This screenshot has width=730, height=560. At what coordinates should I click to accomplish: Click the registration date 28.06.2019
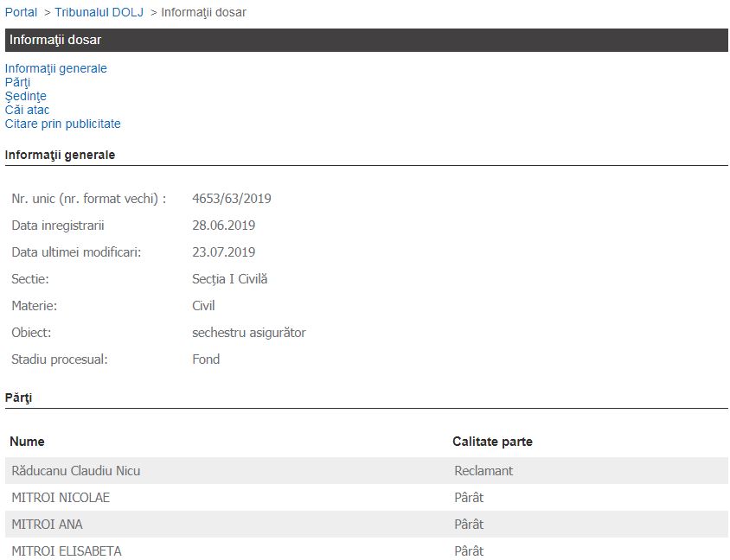tap(223, 226)
